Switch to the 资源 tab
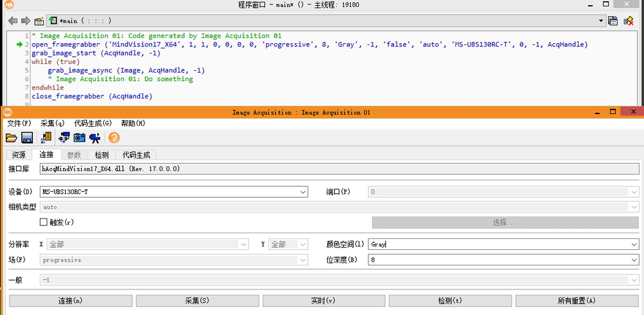Viewport: 644px width, 315px height. (19, 155)
